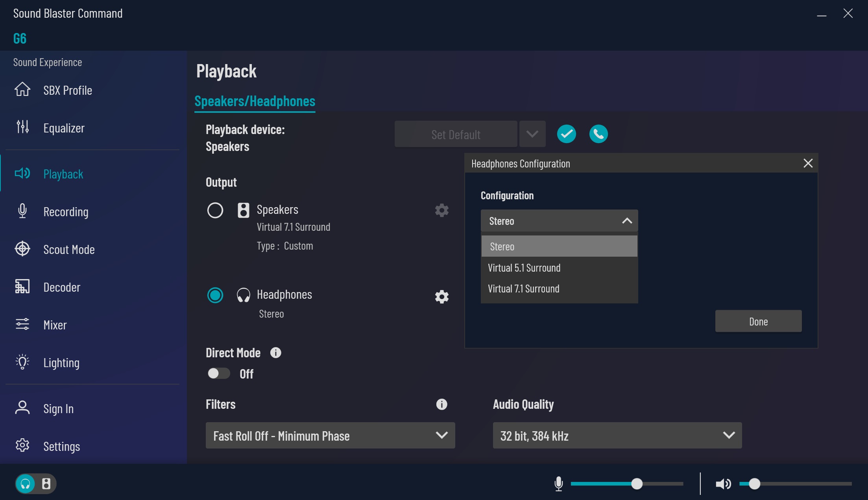
Task: Mute the speaker volume icon in bottom bar
Action: point(723,483)
